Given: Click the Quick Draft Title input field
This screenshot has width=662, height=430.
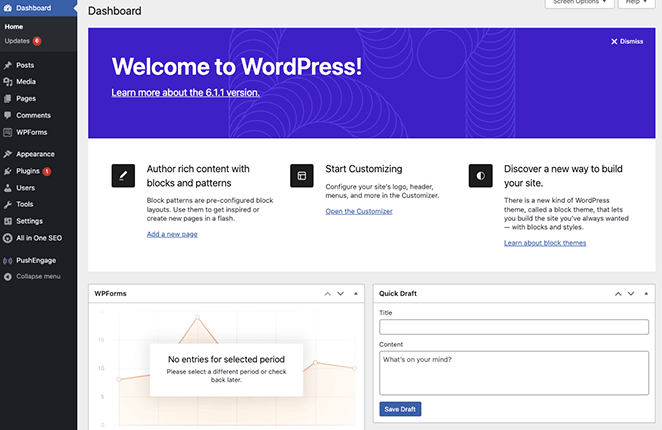Looking at the screenshot, I should click(514, 327).
